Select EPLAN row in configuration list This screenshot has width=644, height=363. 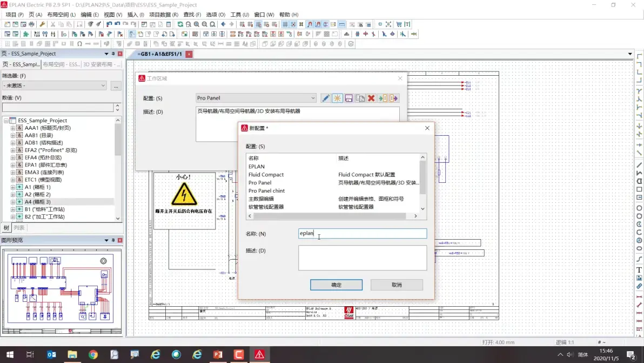click(256, 167)
